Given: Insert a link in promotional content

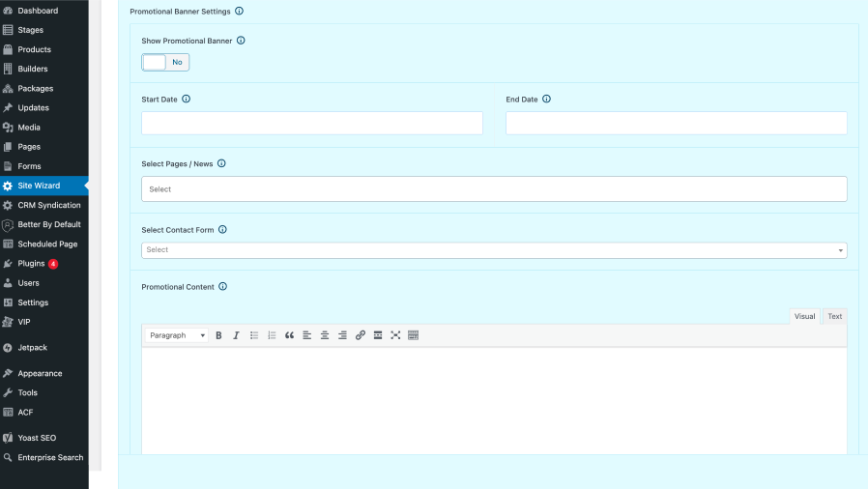Looking at the screenshot, I should coord(361,335).
